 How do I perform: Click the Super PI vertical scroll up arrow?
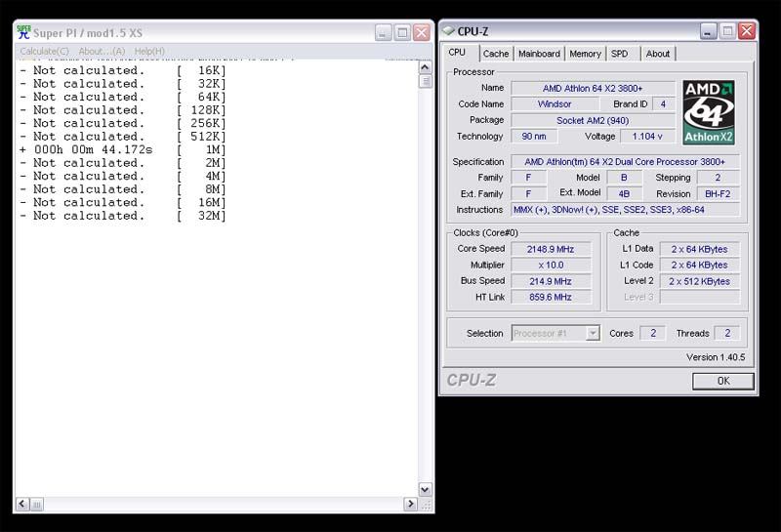(425, 67)
